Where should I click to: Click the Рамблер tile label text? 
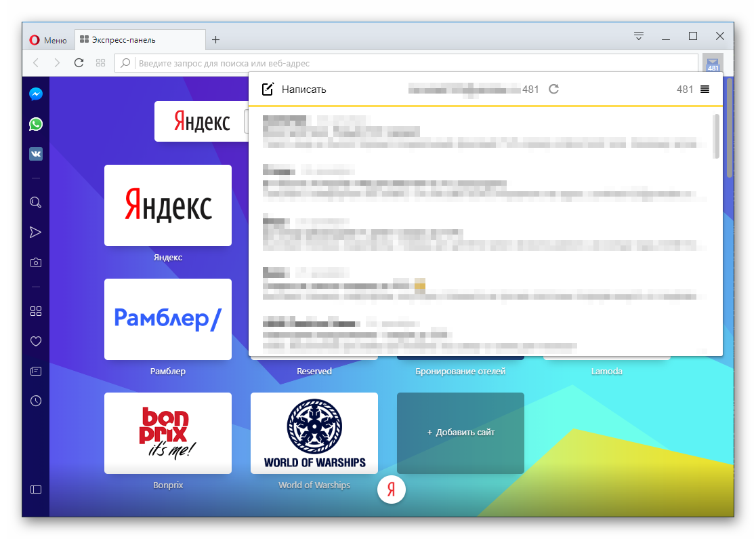168,371
